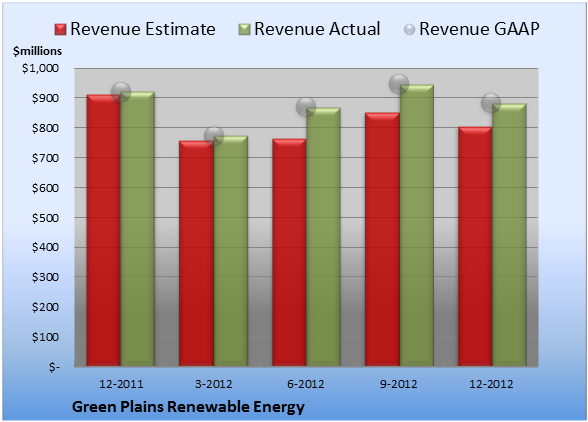
Task: Click the $700 axis label
Action: 45,158
